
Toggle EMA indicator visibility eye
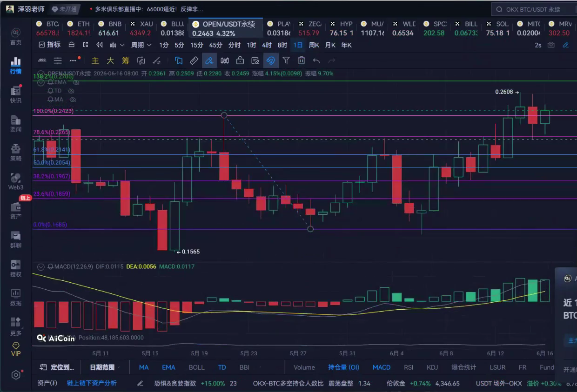[x=76, y=82]
